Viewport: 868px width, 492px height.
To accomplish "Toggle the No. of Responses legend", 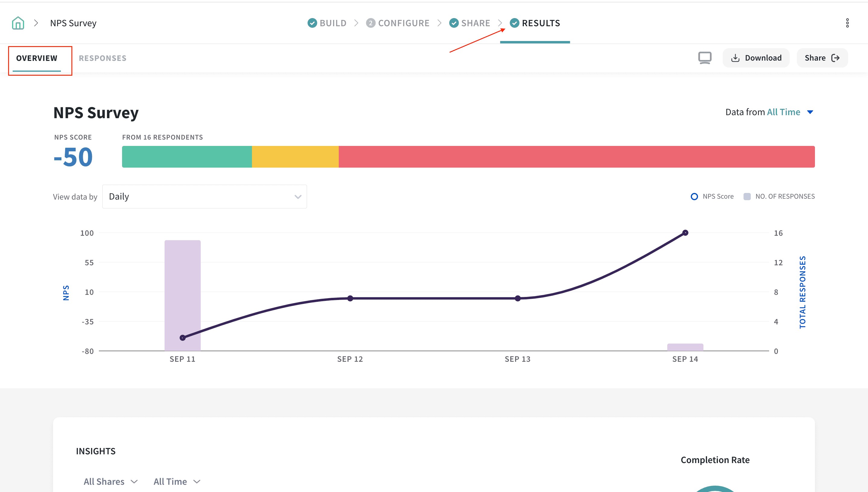I will point(779,196).
